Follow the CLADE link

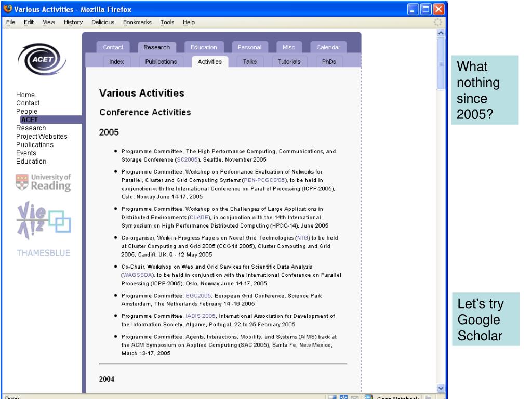pyautogui.click(x=200, y=218)
